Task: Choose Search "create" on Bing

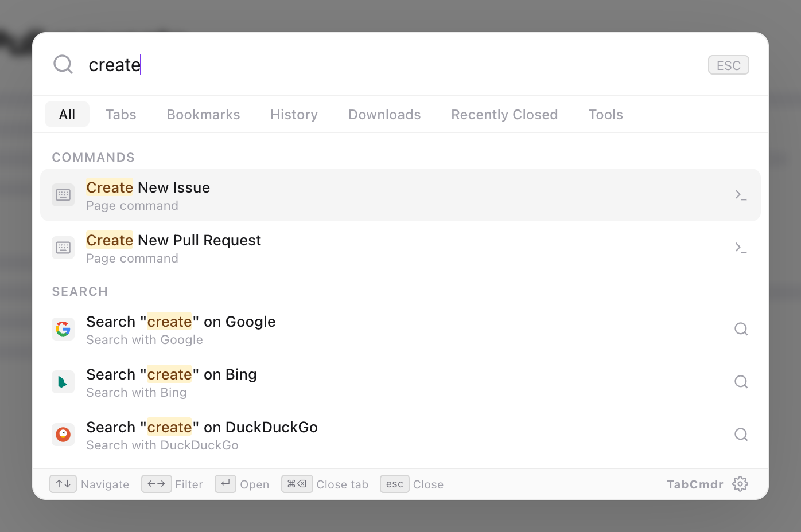Action: [400, 382]
